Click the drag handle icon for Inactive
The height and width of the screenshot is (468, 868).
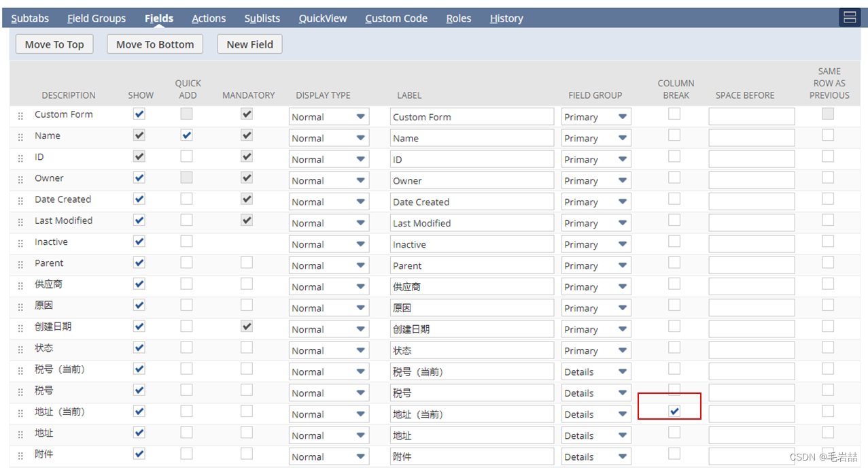click(20, 241)
